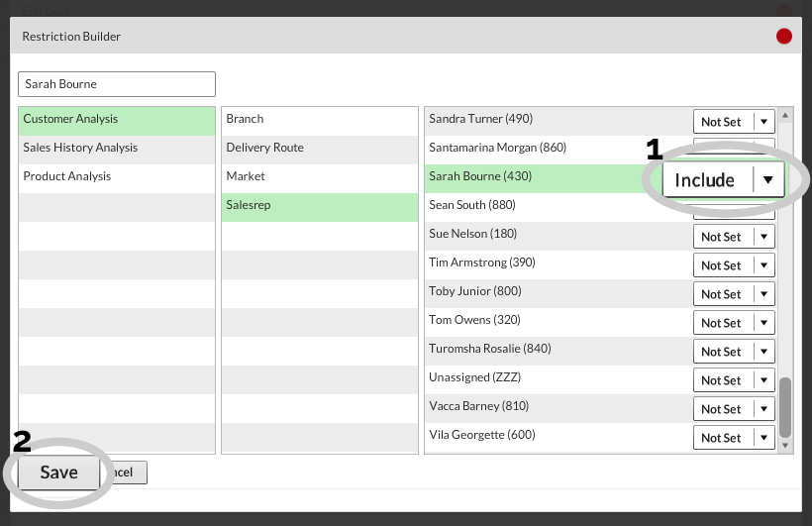812x526 pixels.
Task: Select the Toby Junior (800) row
Action: coord(601,294)
